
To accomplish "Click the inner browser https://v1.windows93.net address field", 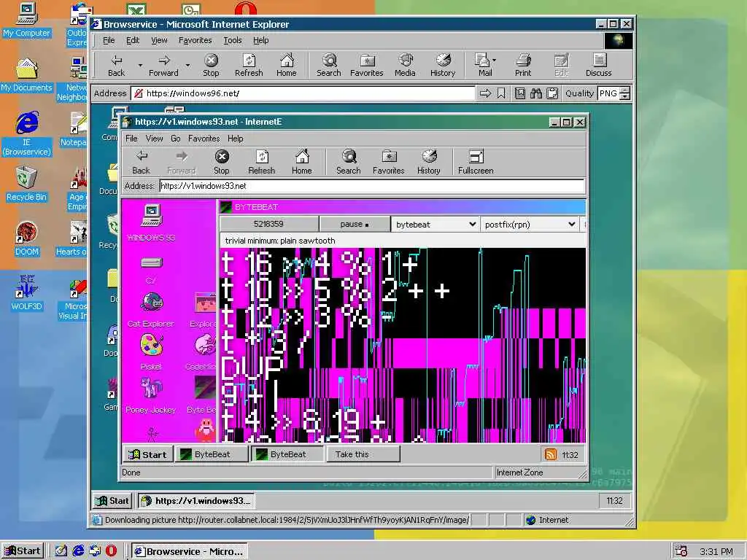I will [372, 186].
